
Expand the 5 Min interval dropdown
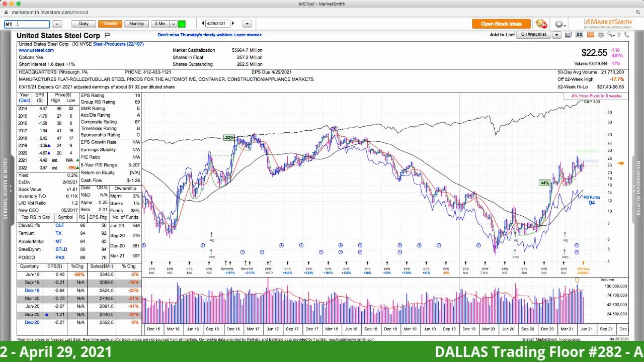[173, 24]
